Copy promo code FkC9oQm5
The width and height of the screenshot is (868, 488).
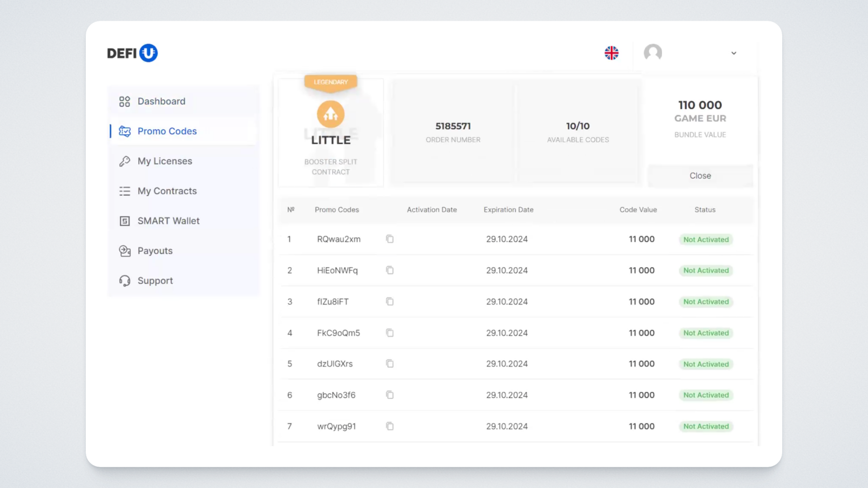click(390, 333)
